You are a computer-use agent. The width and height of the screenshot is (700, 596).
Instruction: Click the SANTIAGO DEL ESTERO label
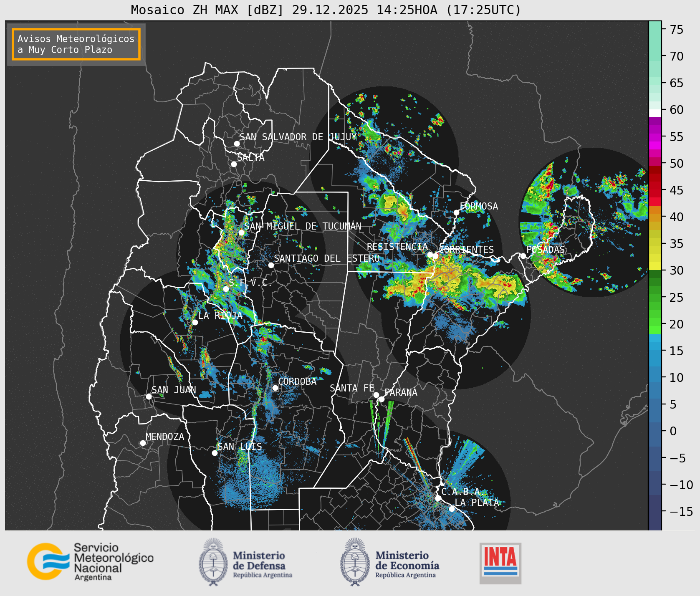tap(327, 258)
